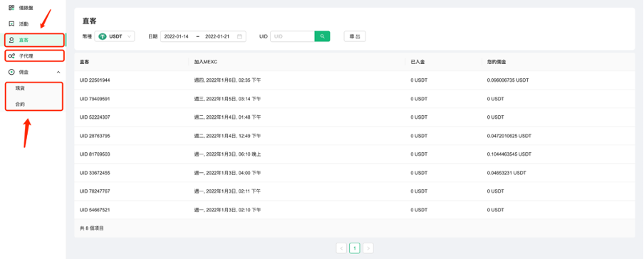Select row UID 79409591
This screenshot has height=259, width=644.
[x=355, y=99]
